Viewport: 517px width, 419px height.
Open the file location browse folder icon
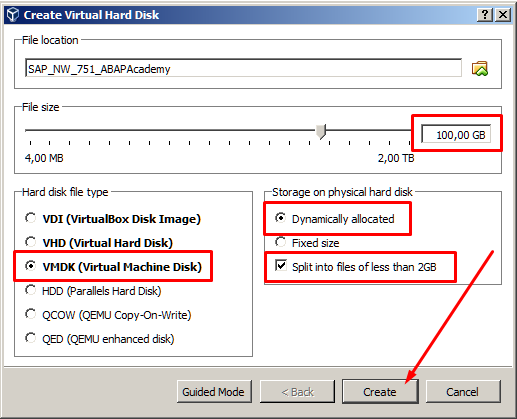point(480,69)
